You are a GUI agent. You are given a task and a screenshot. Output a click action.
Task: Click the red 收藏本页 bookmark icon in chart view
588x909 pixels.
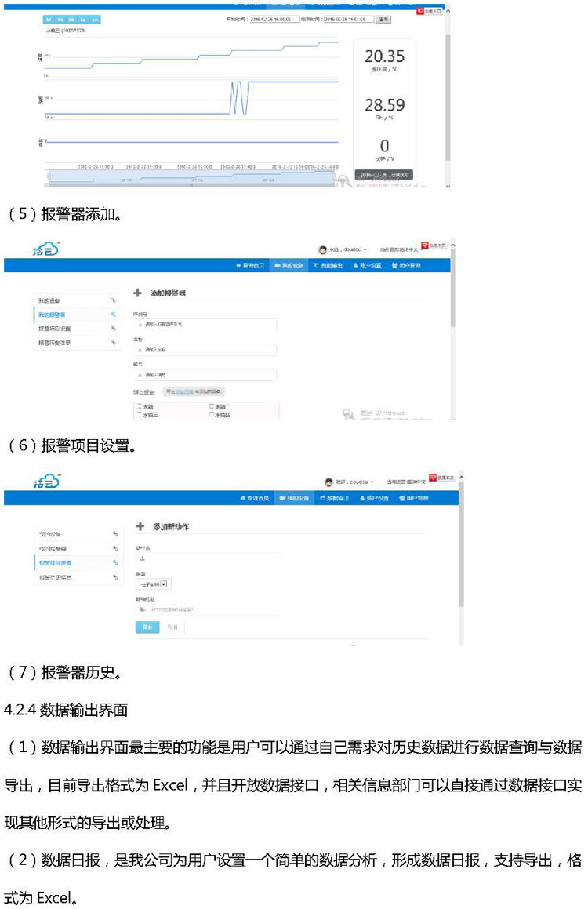[420, 11]
